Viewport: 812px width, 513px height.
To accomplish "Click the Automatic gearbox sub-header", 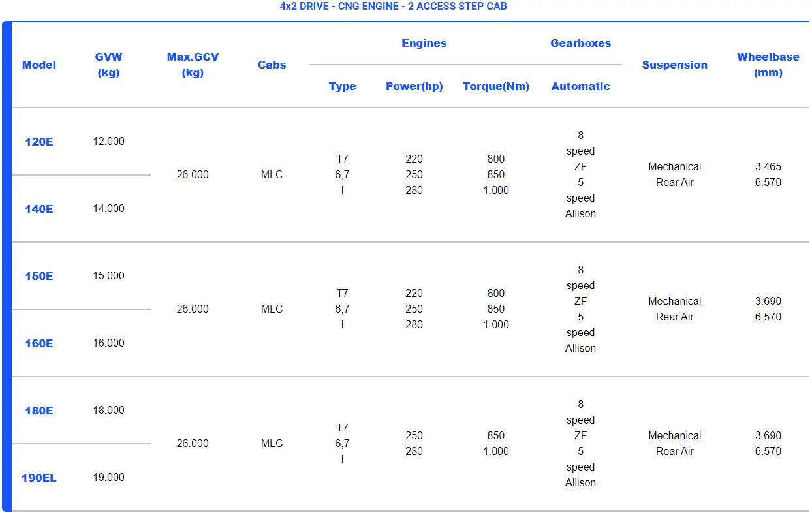I will pyautogui.click(x=580, y=86).
